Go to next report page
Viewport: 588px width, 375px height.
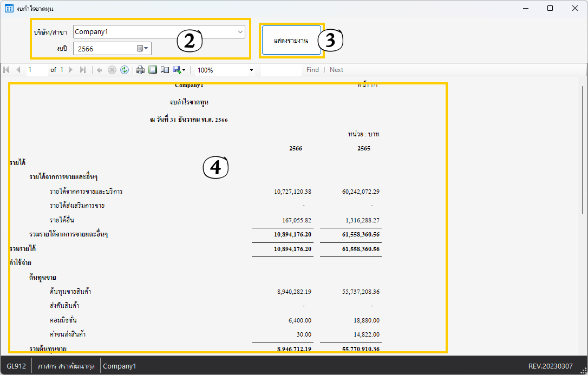tap(70, 70)
